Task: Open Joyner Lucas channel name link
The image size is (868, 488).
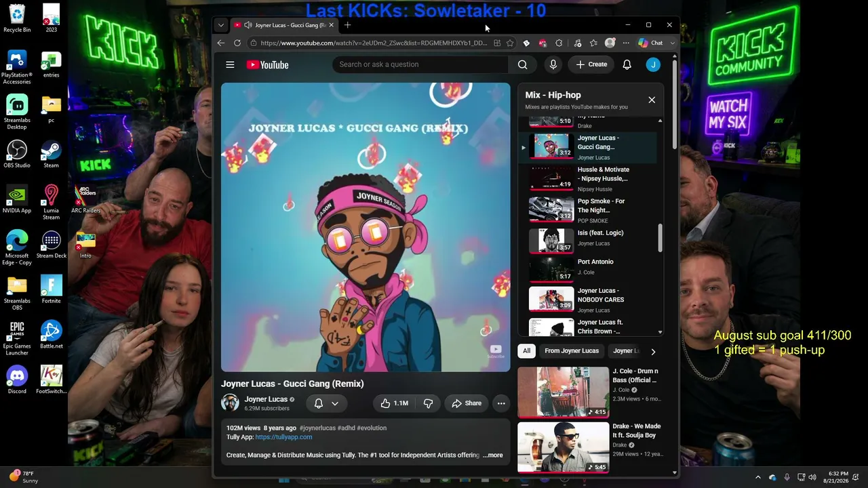Action: click(x=266, y=399)
